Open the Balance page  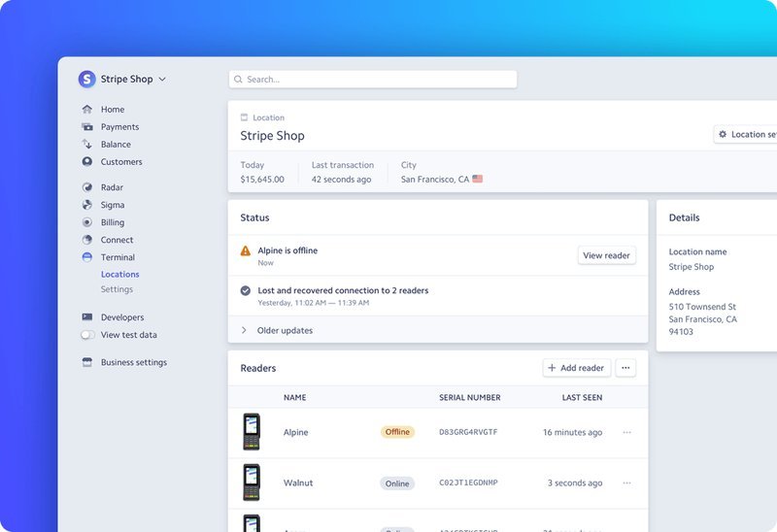tap(116, 144)
